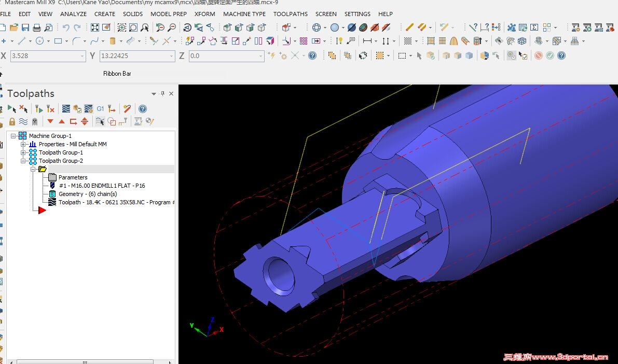The width and height of the screenshot is (618, 364).
Task: Collapse the Machine Group-1 tree node
Action: click(13, 136)
